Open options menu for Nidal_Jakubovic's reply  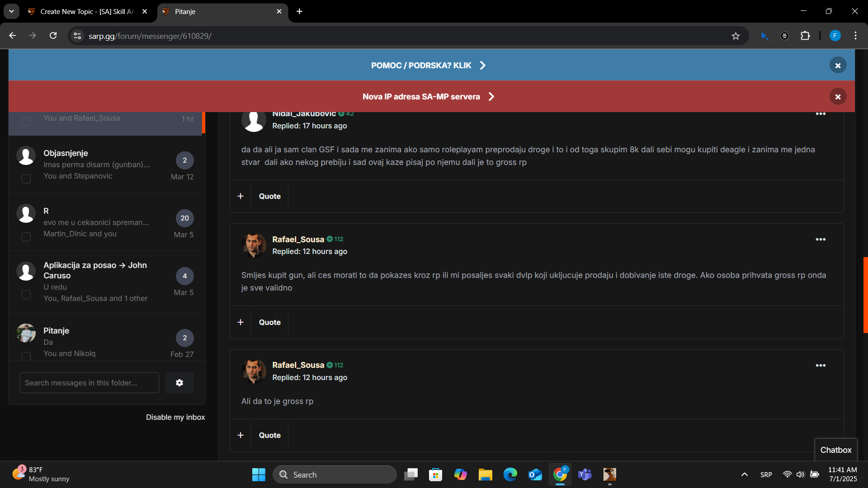pyautogui.click(x=821, y=114)
